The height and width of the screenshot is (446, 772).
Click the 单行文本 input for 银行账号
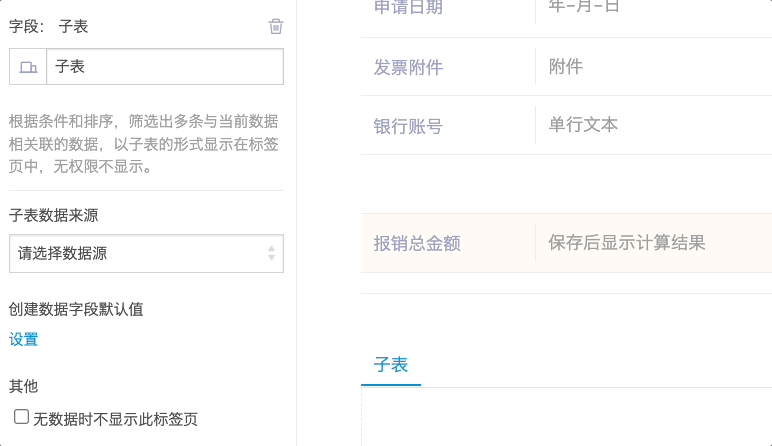654,125
